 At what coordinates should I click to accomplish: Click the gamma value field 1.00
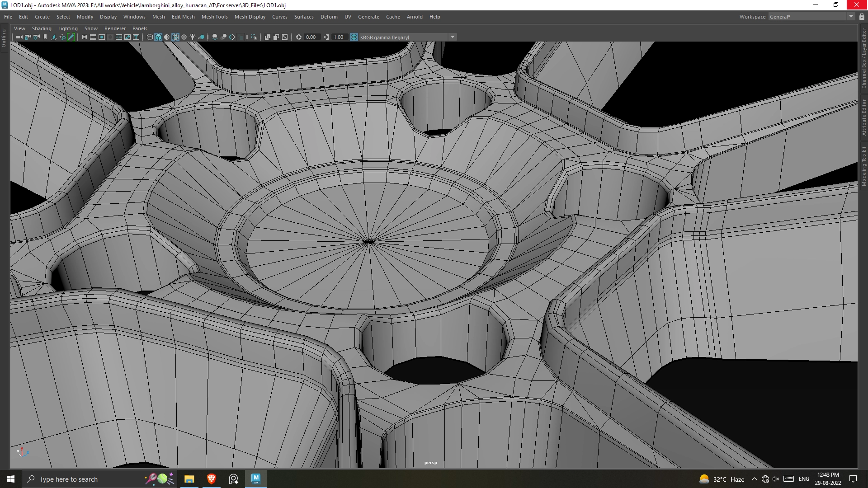[339, 37]
